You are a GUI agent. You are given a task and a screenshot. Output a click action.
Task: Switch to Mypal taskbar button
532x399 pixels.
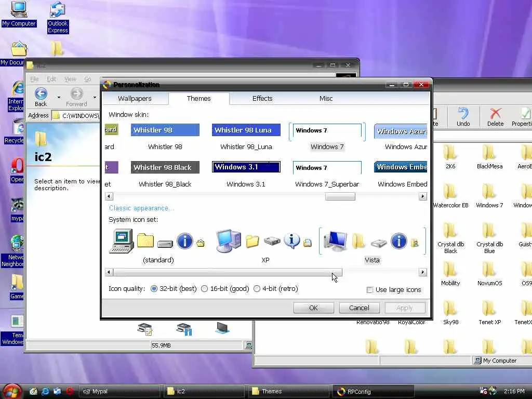[119, 391]
